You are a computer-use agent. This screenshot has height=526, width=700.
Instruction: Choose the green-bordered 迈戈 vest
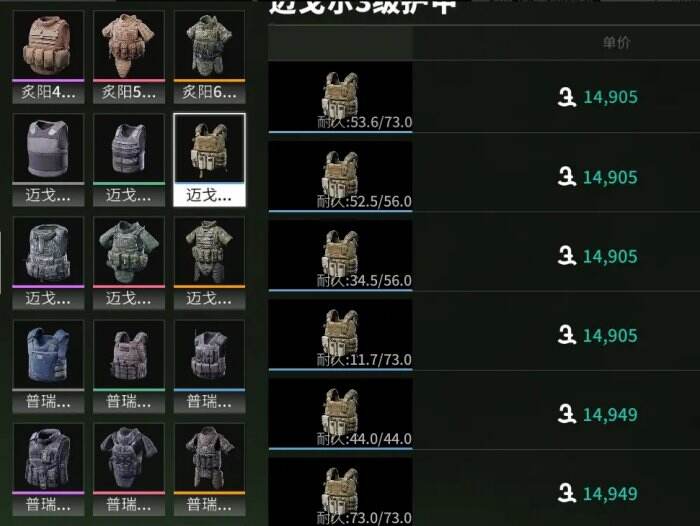pos(129,160)
